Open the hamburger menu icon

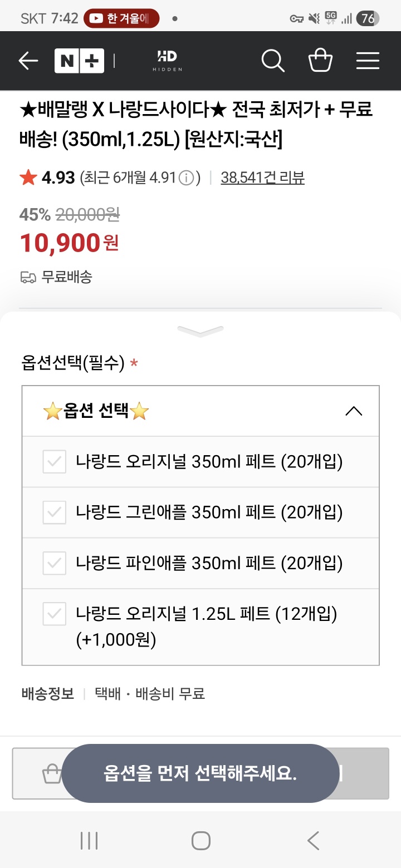(368, 61)
